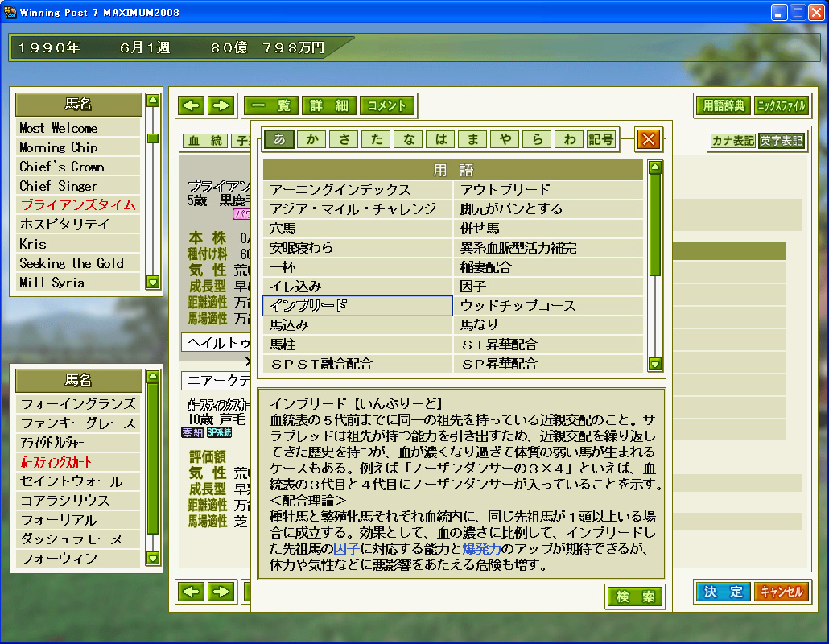Switch to 英字表記 name display
The image size is (829, 644).
coord(782,140)
